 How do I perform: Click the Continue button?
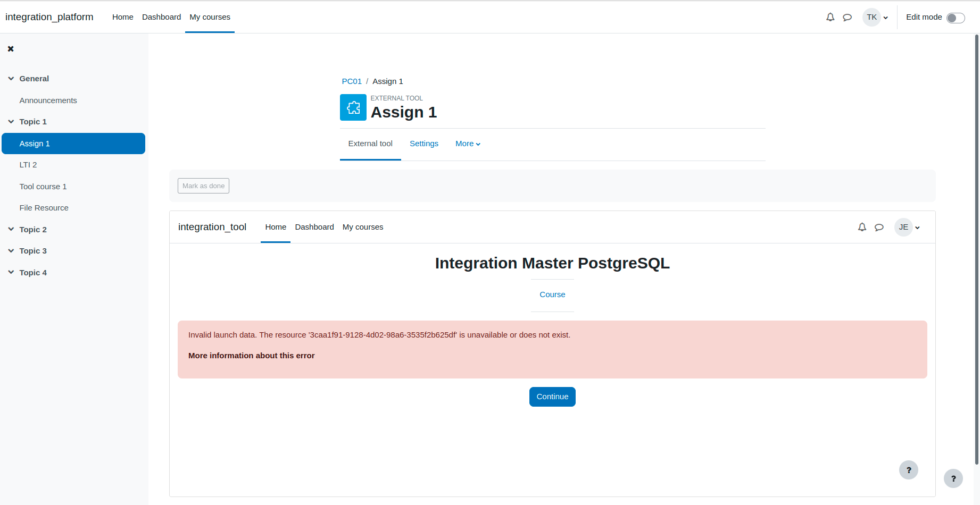[x=552, y=397]
